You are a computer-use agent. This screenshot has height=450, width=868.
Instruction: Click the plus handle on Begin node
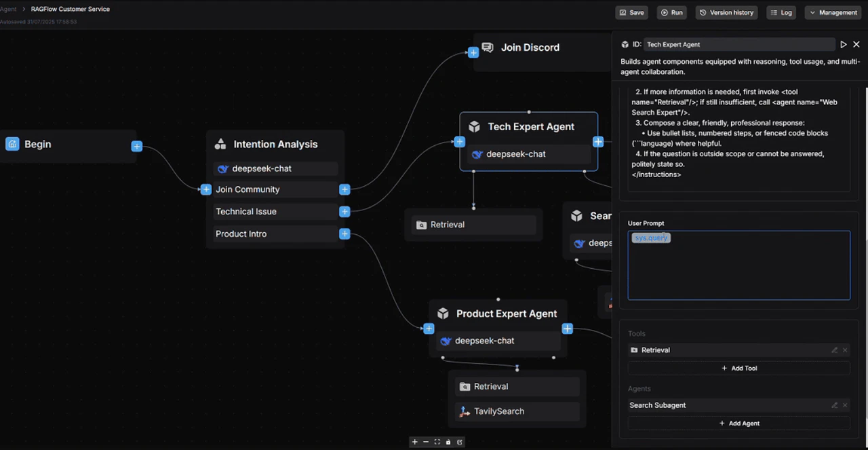[x=137, y=146]
